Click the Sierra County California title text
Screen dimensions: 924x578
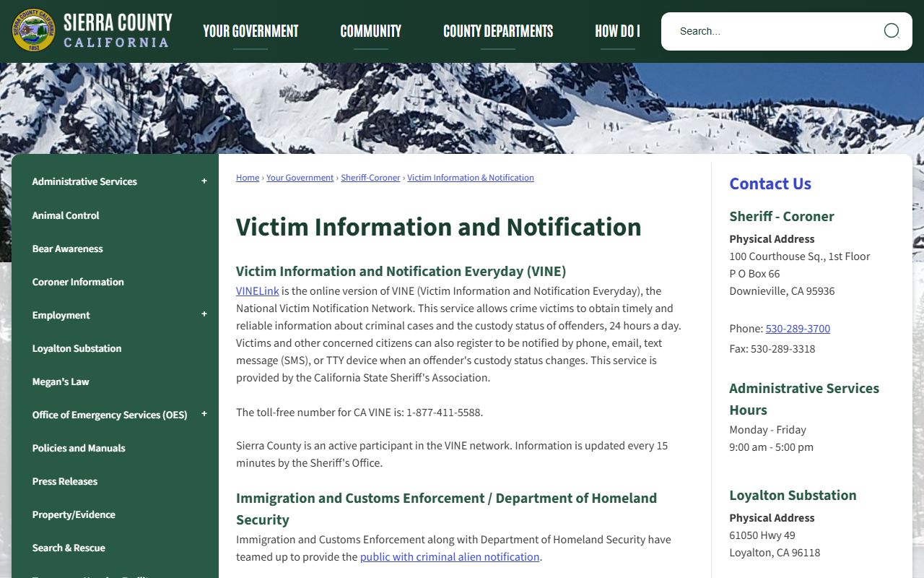[118, 30]
